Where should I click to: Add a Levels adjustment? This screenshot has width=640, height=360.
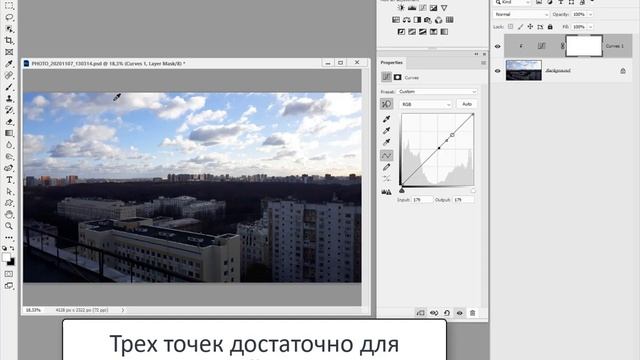tap(412, 8)
